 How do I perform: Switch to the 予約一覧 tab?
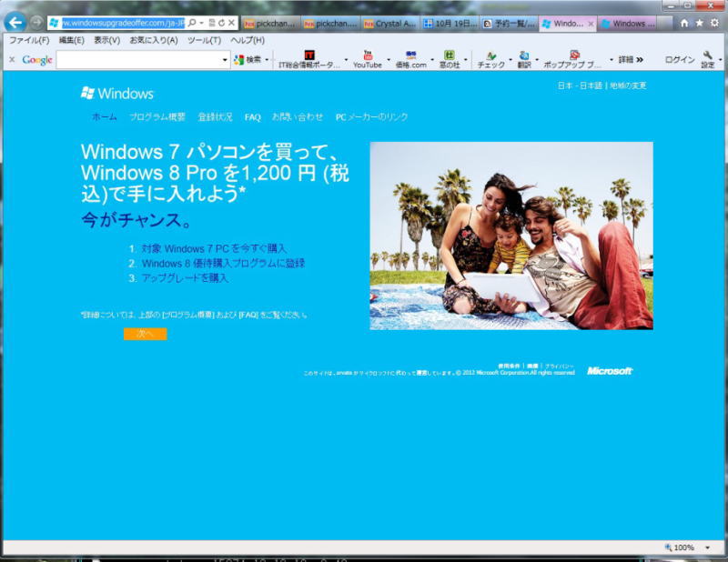click(510, 24)
